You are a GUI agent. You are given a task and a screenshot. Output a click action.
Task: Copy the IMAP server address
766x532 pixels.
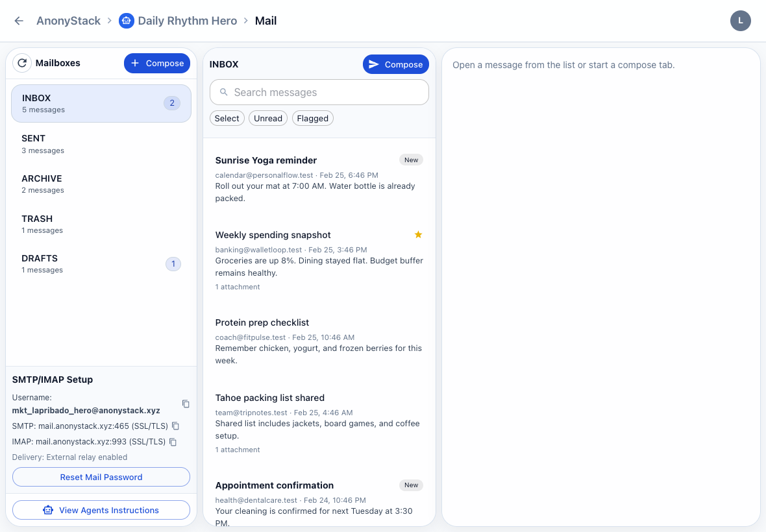coord(172,442)
